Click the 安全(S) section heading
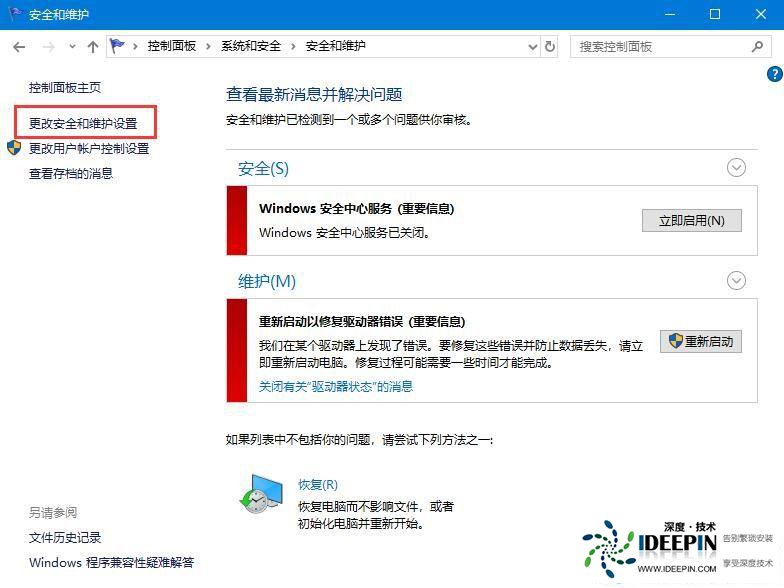784x588 pixels. click(263, 168)
